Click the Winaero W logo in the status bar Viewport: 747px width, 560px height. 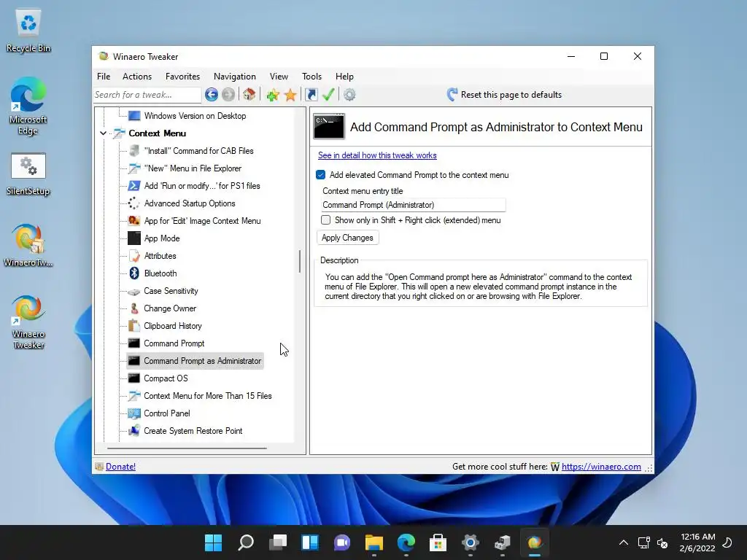point(555,467)
